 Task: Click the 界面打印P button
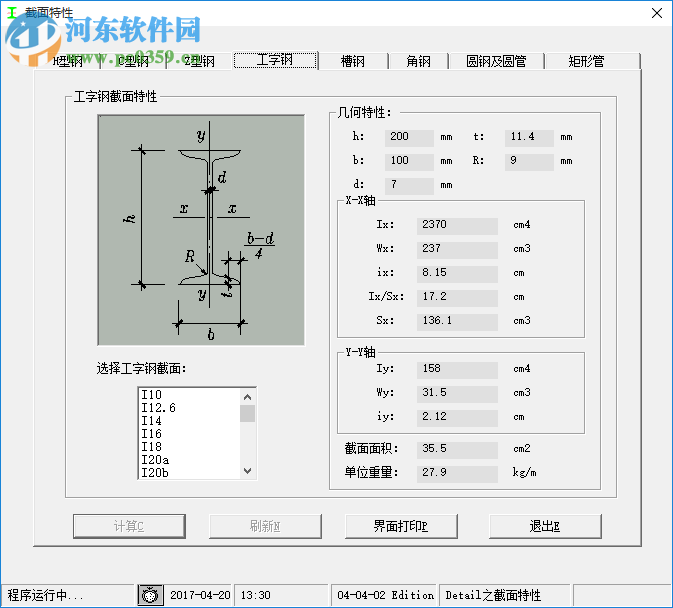click(401, 526)
